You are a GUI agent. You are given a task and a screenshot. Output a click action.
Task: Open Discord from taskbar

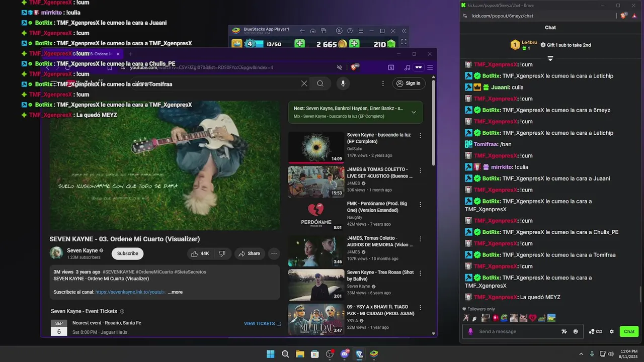[x=345, y=354]
